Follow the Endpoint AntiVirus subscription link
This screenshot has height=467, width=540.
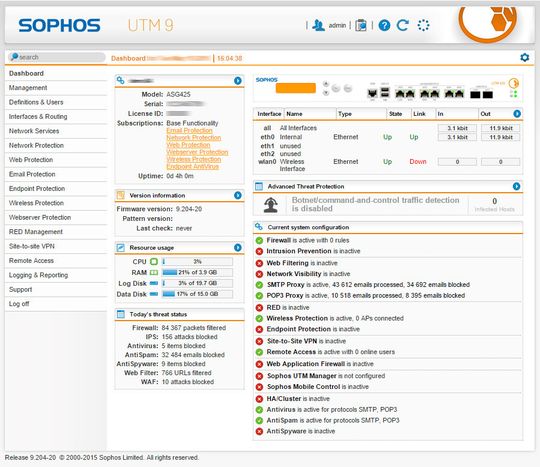(x=193, y=167)
